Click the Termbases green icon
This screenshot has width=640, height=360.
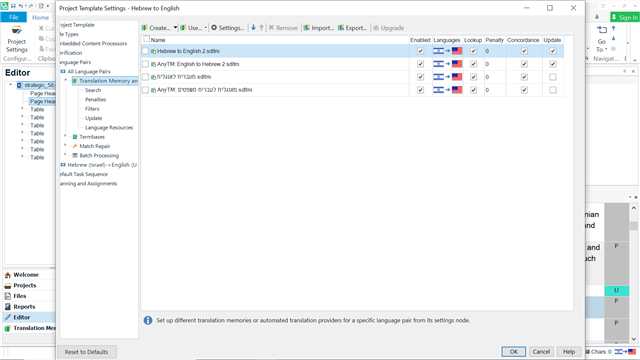pos(75,137)
